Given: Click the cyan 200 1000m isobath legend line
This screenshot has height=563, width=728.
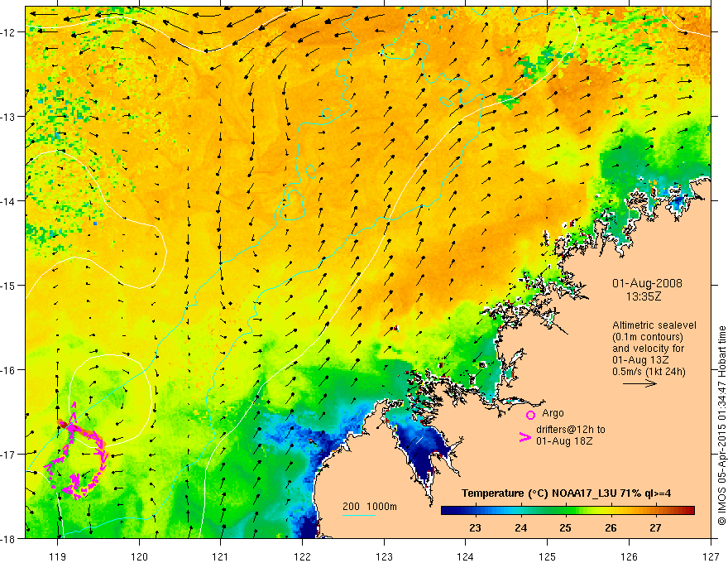Looking at the screenshot, I should click(359, 515).
